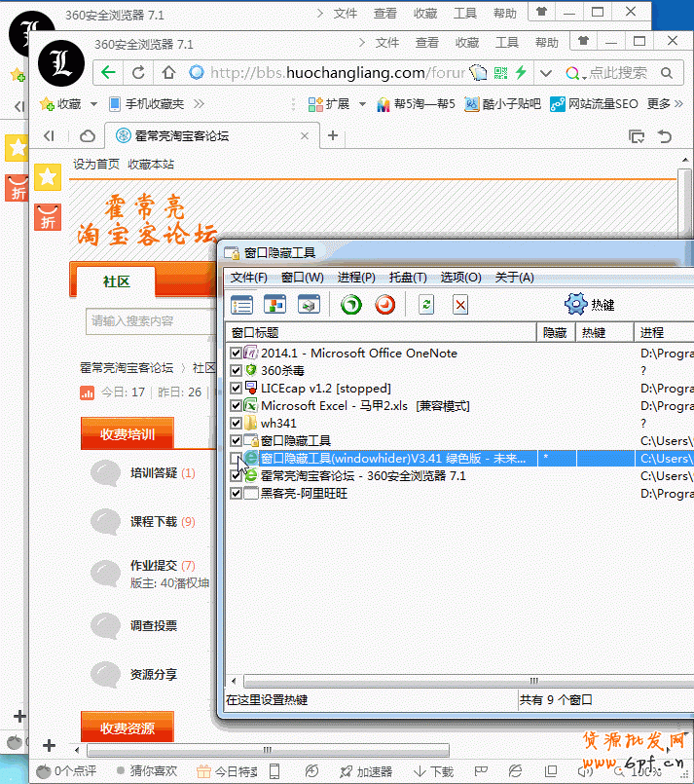This screenshot has height=784, width=694.
Task: Open the 作业提交 forum link
Action: tap(154, 566)
